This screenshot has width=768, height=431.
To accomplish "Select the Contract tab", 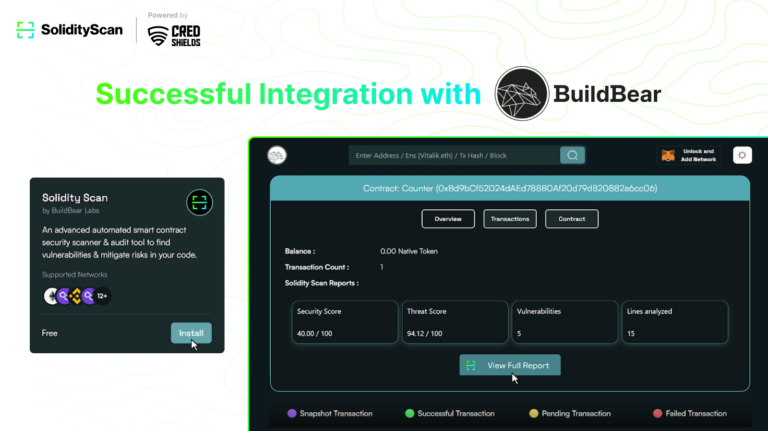I will (x=572, y=219).
